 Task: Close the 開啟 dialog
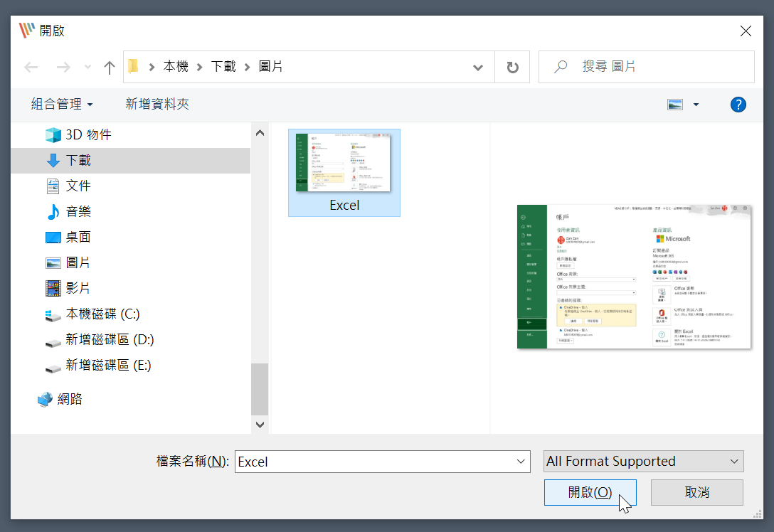746,31
